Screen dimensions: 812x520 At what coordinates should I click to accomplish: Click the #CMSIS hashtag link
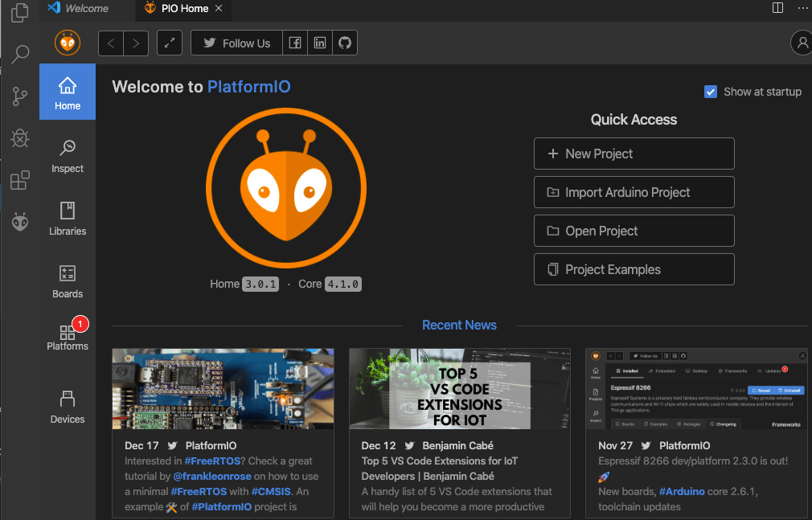[x=271, y=491]
